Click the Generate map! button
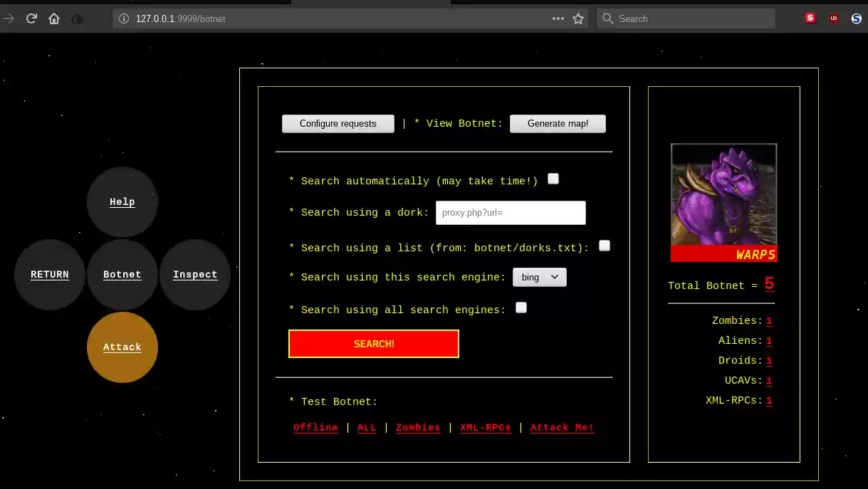 [558, 124]
